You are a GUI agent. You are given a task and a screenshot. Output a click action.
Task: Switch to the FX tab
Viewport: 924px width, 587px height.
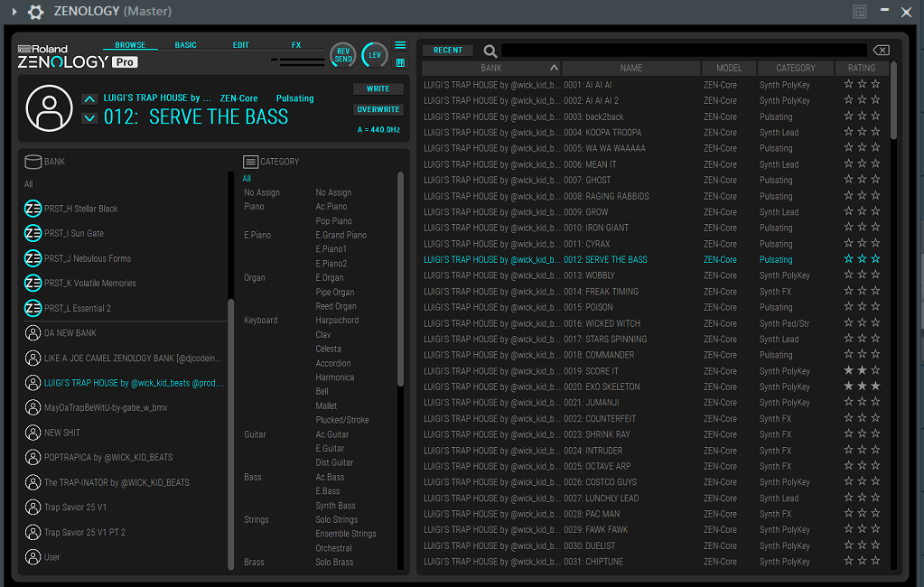pos(296,45)
